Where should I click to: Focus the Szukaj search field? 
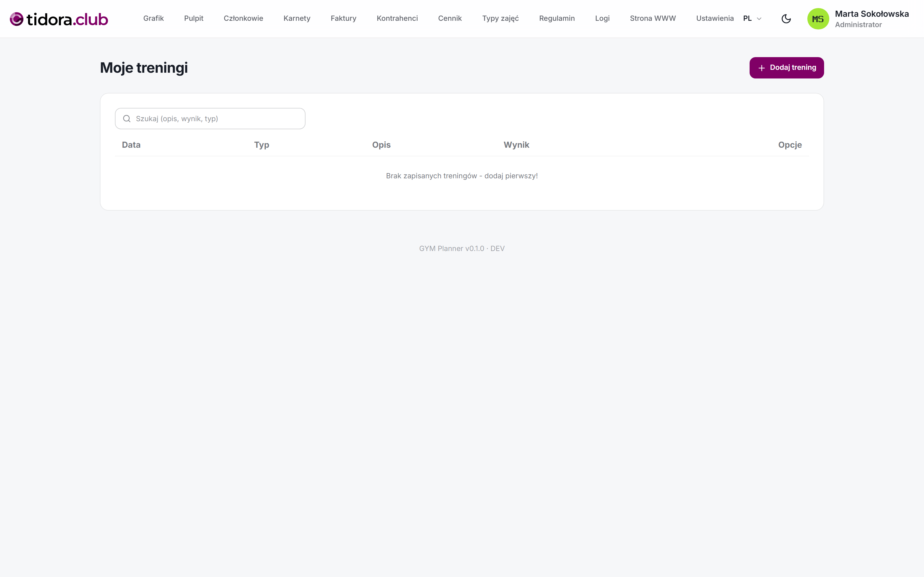210,119
